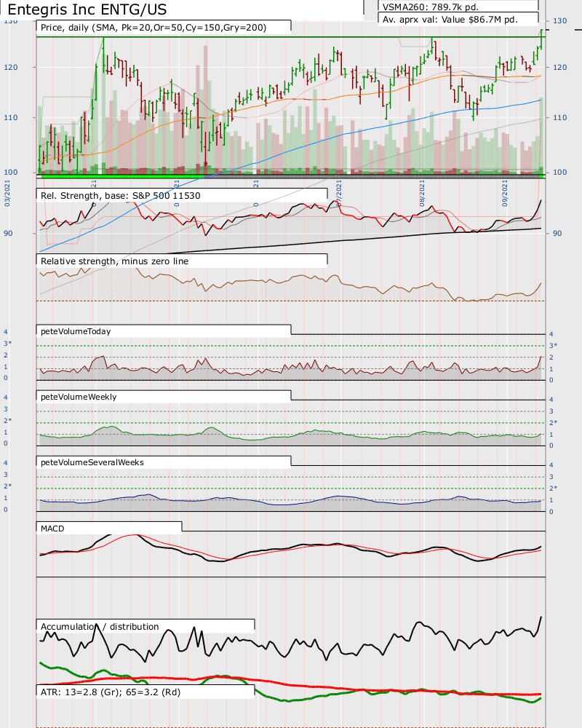Click the 09/2021 date axis label
582x728 pixels.
point(505,193)
